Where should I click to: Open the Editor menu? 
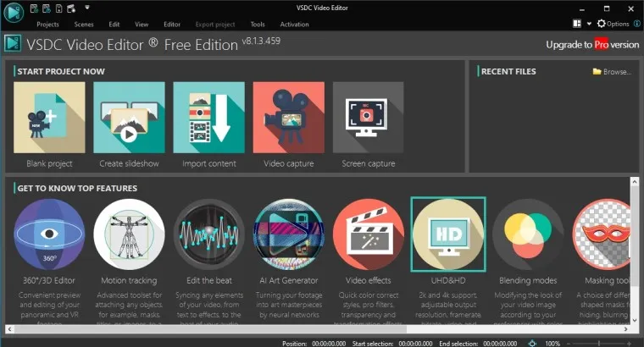pyautogui.click(x=172, y=25)
